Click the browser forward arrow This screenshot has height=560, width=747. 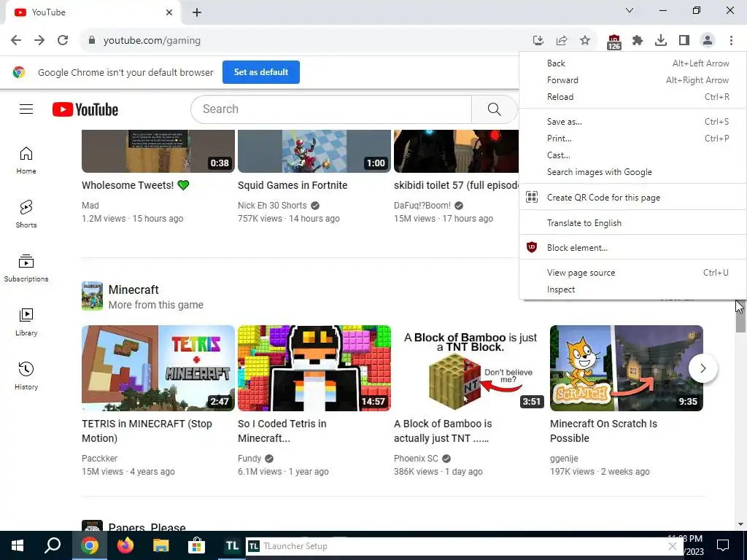[39, 41]
